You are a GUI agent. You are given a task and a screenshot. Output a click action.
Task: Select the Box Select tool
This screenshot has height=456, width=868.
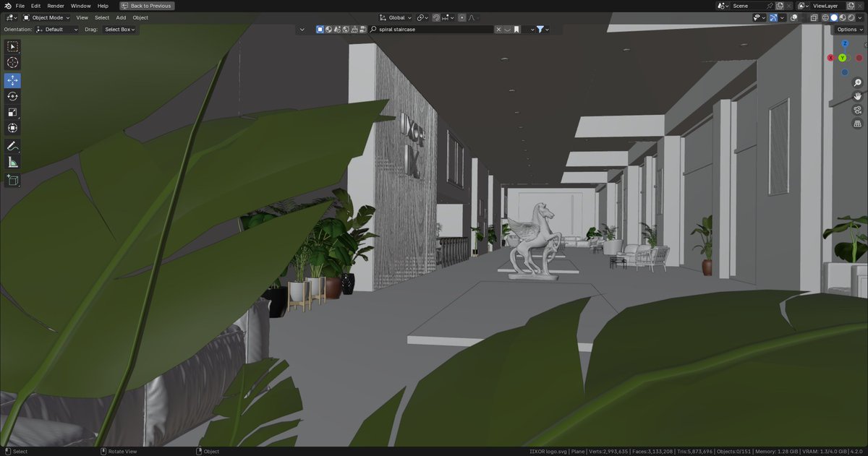pyautogui.click(x=12, y=46)
